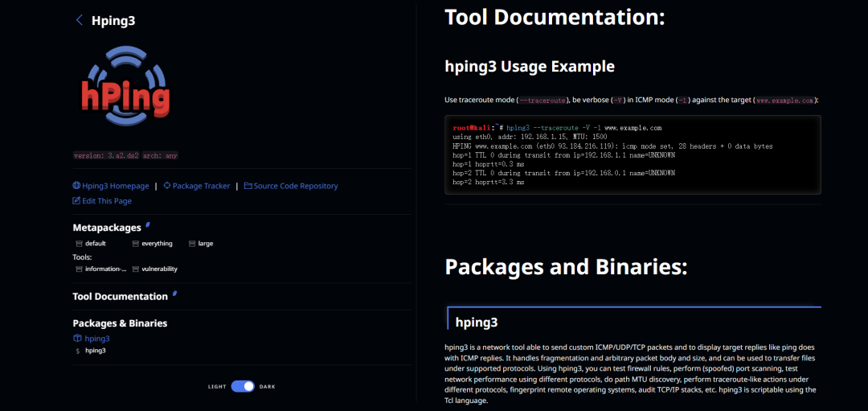Toggle the Light/Dark theme switch
This screenshot has height=411, width=868.
tap(243, 387)
